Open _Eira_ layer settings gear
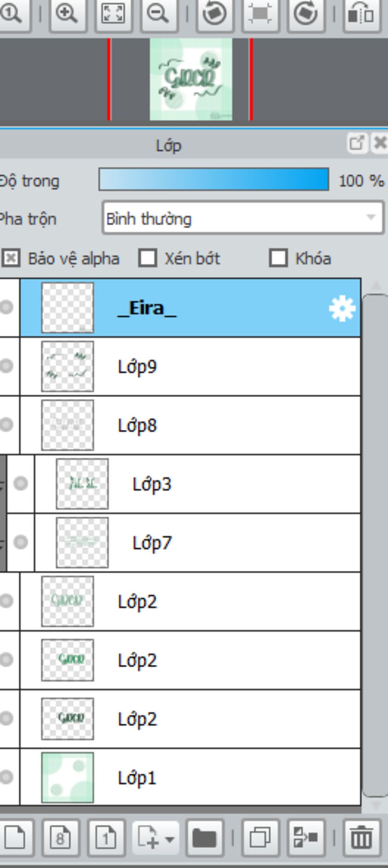388x868 pixels. coord(342,309)
